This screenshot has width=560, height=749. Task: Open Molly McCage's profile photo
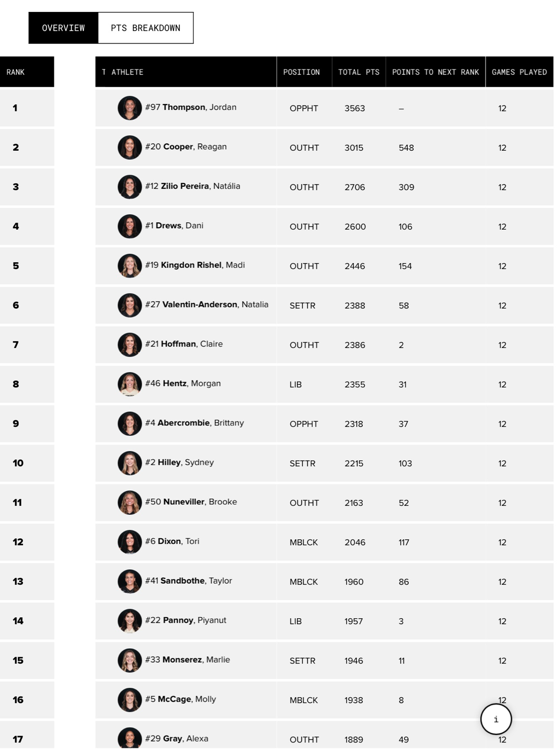tap(130, 700)
